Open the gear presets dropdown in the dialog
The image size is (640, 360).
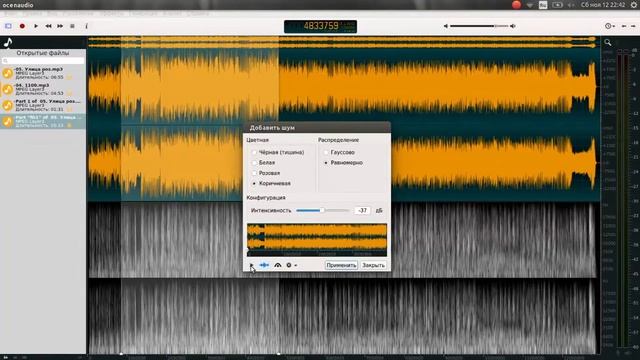[x=291, y=265]
